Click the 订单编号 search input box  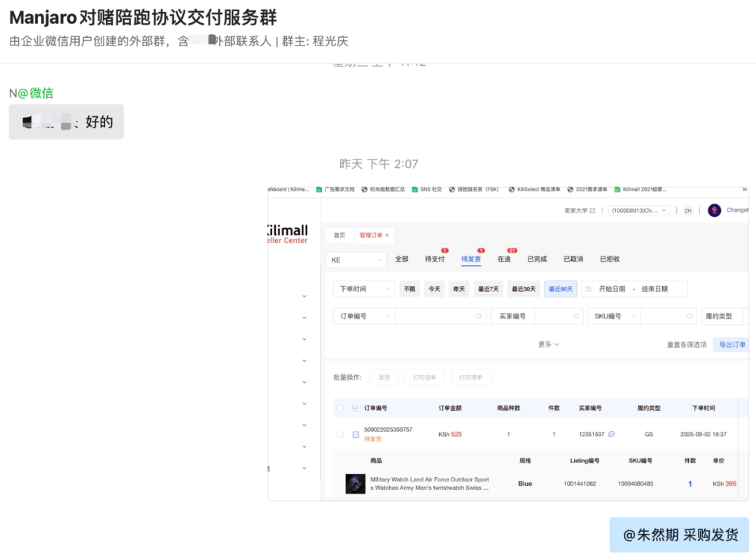pyautogui.click(x=440, y=316)
